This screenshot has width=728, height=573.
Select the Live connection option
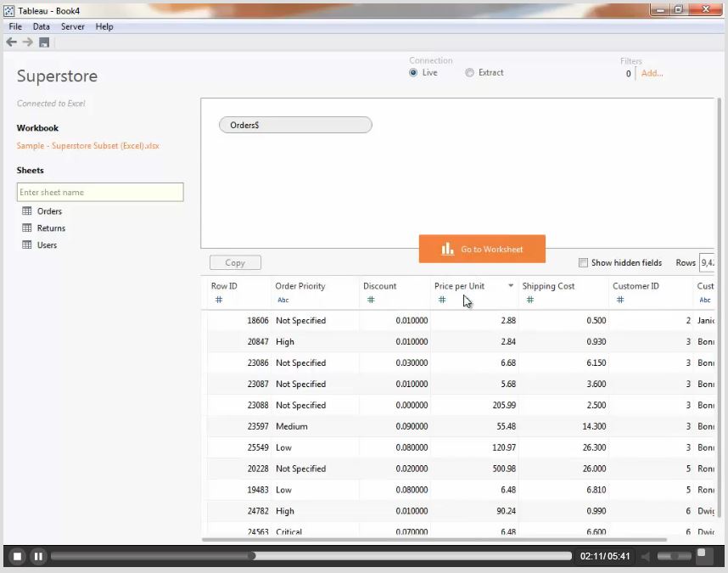tap(413, 73)
